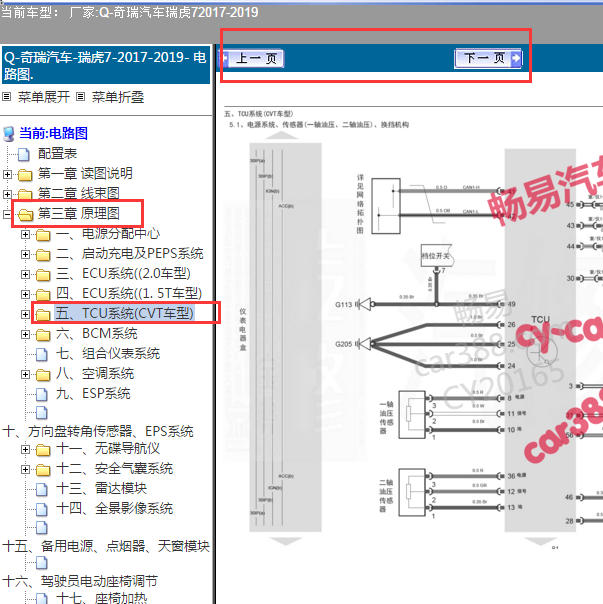
Task: Expand 十一、无碟导航仪 node
Action: pos(25,450)
